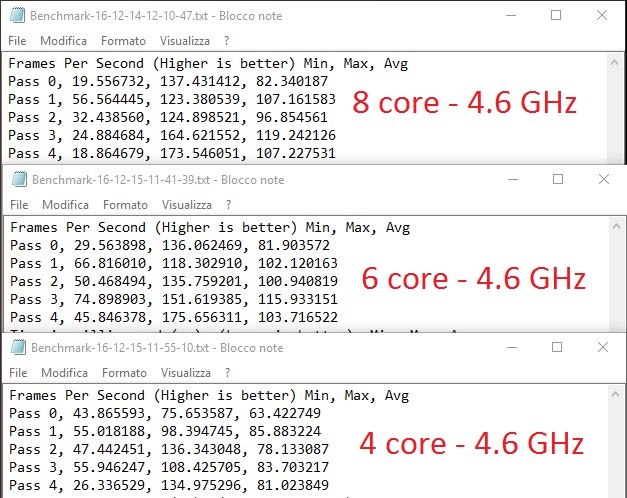Minimize the Benchmark-16-12-15-11-41-39.txt window
Viewport: 627px width, 498px height.
513,179
